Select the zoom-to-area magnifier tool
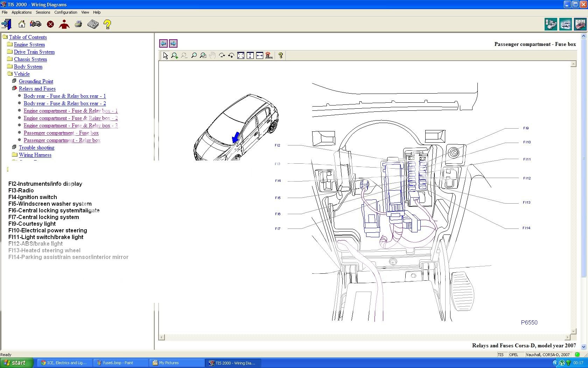Screen dimensions: 588x368 (203, 55)
